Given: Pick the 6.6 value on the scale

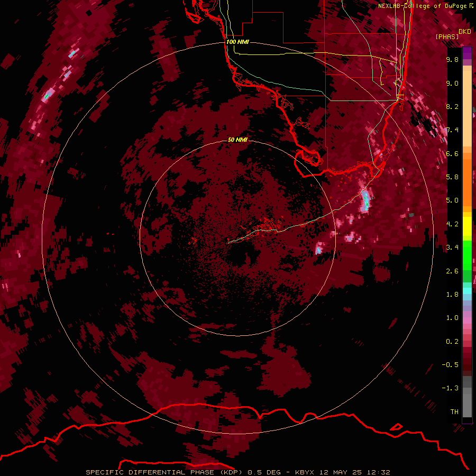Looking at the screenshot, I should point(452,153).
